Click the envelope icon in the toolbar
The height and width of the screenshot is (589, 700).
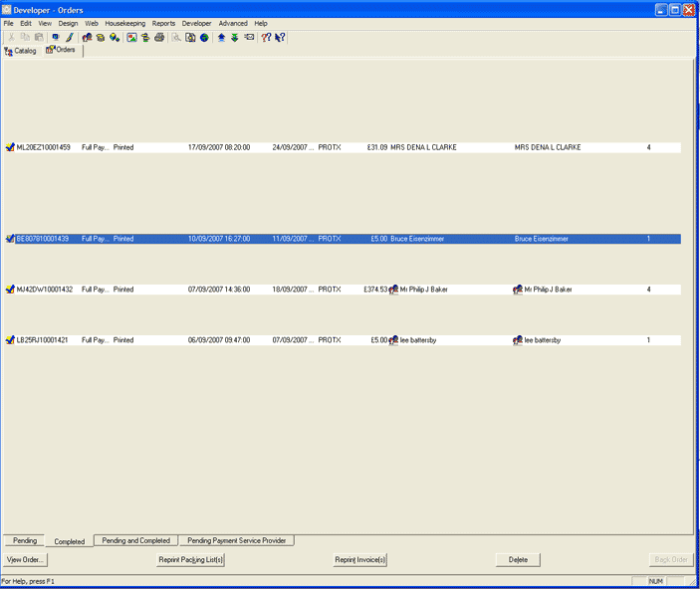(x=249, y=37)
